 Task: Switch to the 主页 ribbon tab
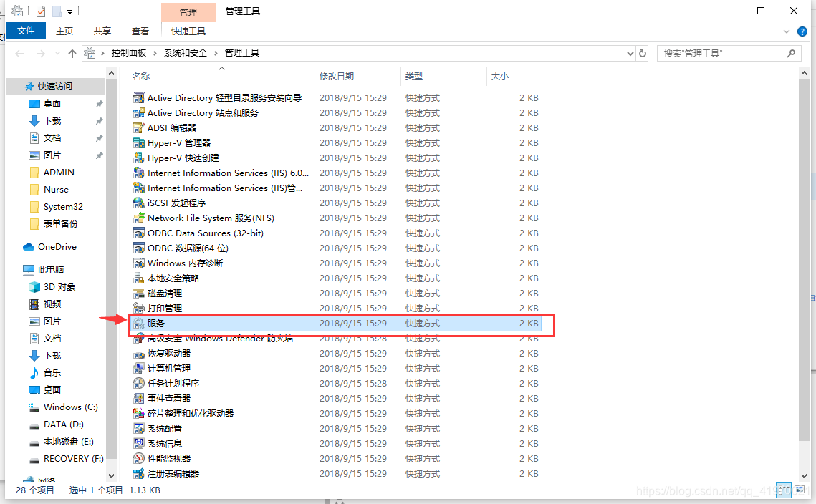coord(64,31)
